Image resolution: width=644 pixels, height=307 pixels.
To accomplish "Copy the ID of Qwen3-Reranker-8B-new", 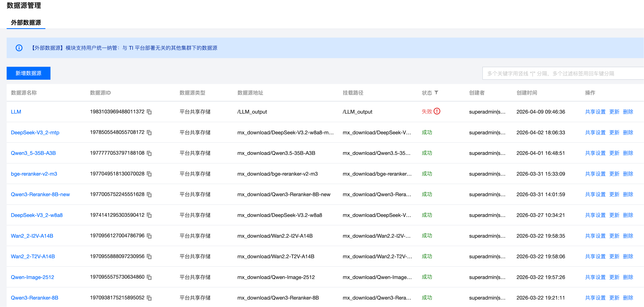I will 149,194.
